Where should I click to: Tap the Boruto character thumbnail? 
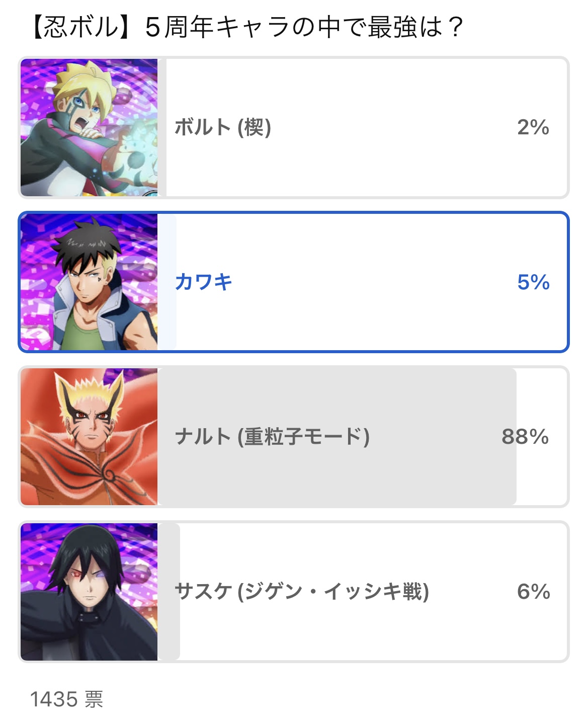[89, 128]
